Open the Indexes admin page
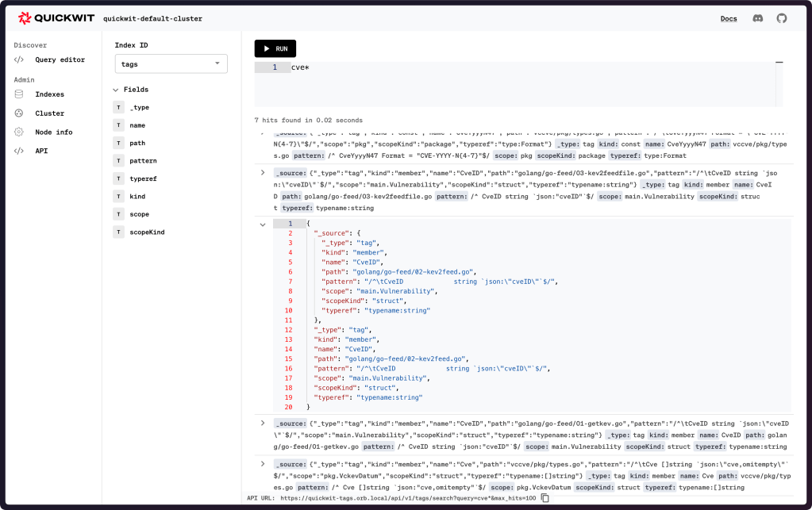The width and height of the screenshot is (812, 510). 49,94
